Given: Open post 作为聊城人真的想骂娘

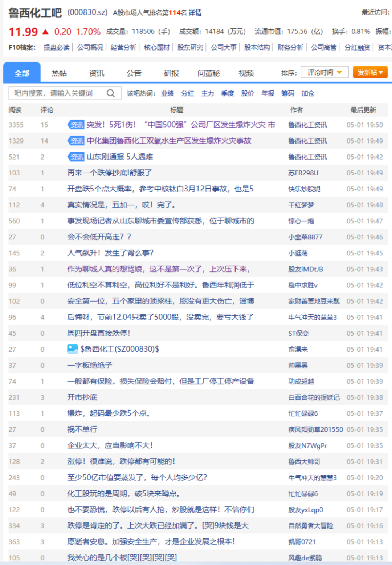Looking at the screenshot, I should (x=158, y=269).
